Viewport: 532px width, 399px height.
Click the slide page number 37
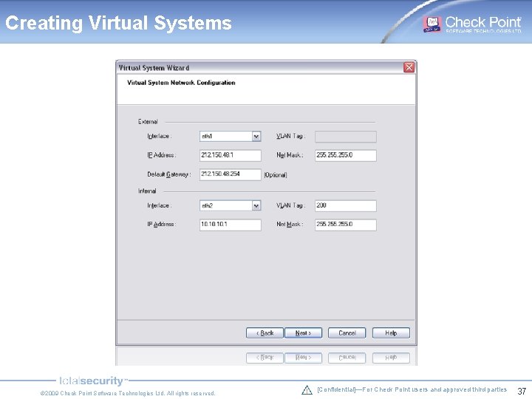522,391
